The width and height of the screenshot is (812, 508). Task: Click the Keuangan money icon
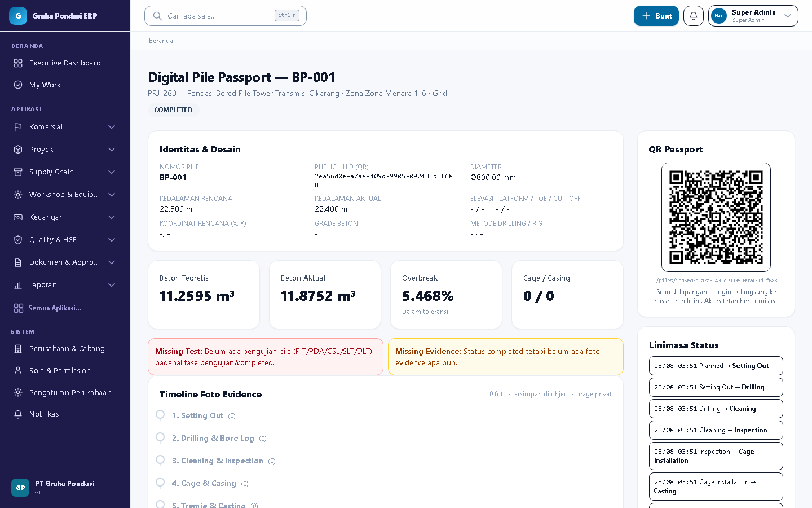(x=18, y=217)
